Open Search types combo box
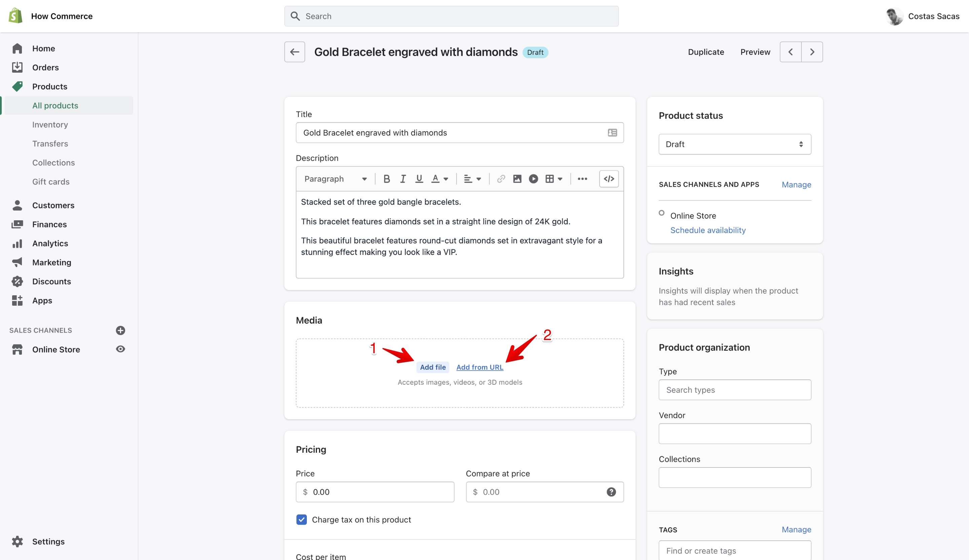The image size is (969, 560). (x=735, y=390)
